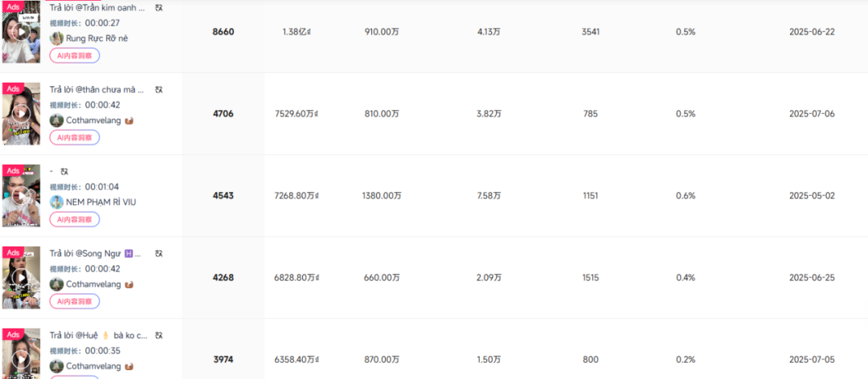868x379 pixels.
Task: Open Cothamvelang creator link in 3974 row
Action: (93, 365)
